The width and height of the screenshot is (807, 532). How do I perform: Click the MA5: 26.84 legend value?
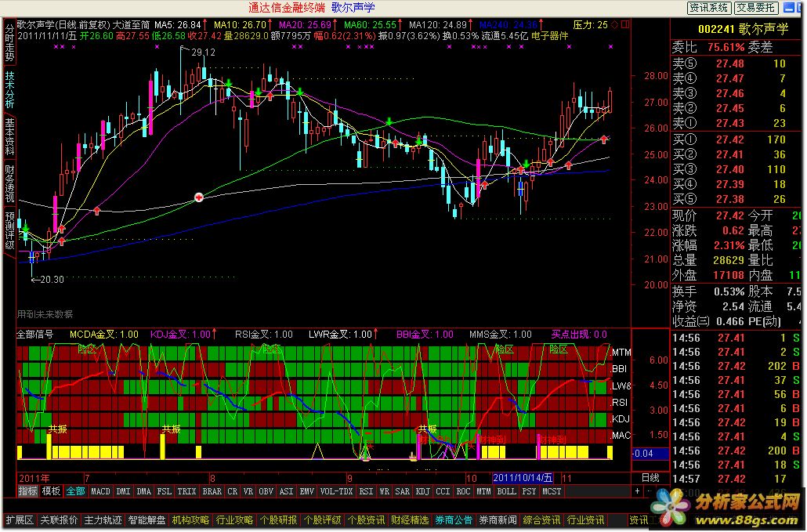(x=178, y=25)
